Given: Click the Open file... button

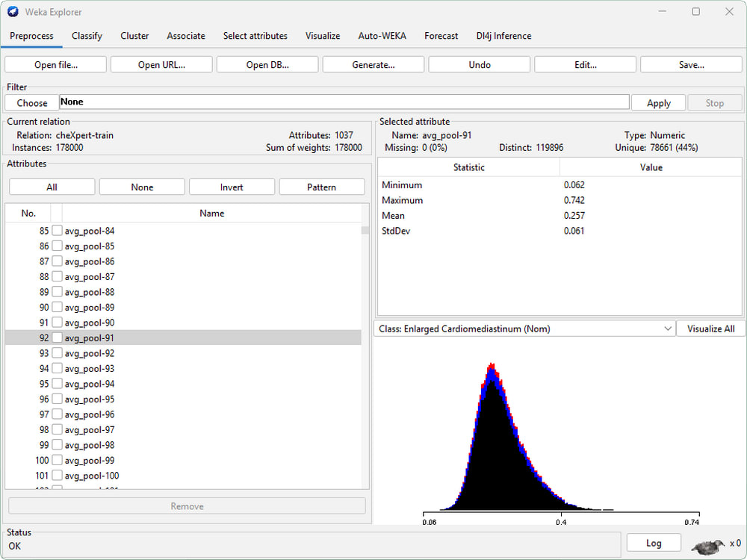Looking at the screenshot, I should (56, 65).
